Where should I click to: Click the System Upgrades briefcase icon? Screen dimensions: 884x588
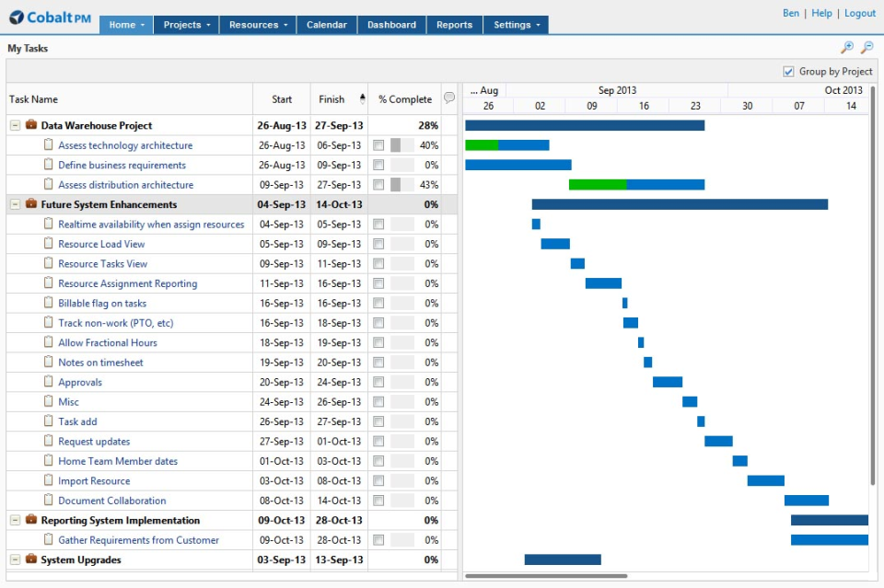click(30, 559)
